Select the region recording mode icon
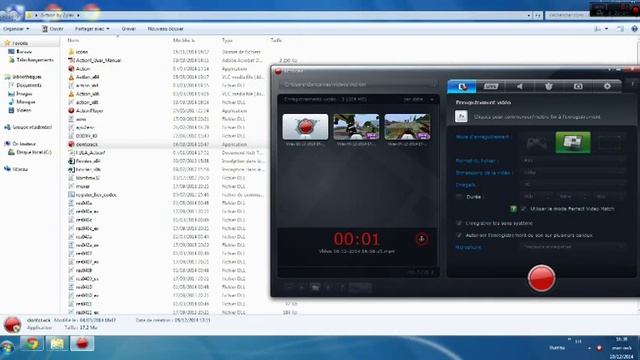 click(609, 143)
